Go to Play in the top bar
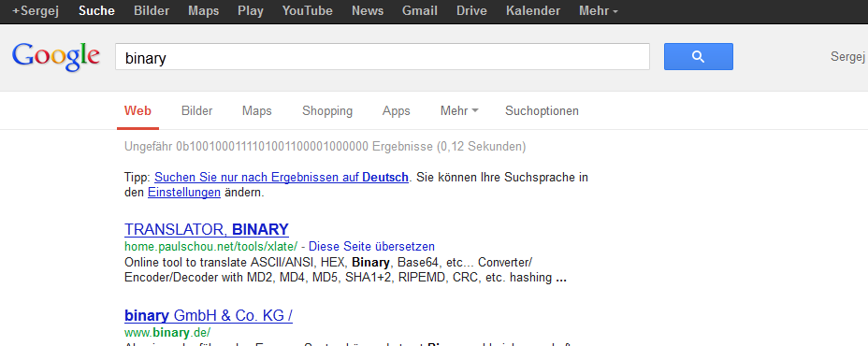868x346 pixels. [251, 11]
